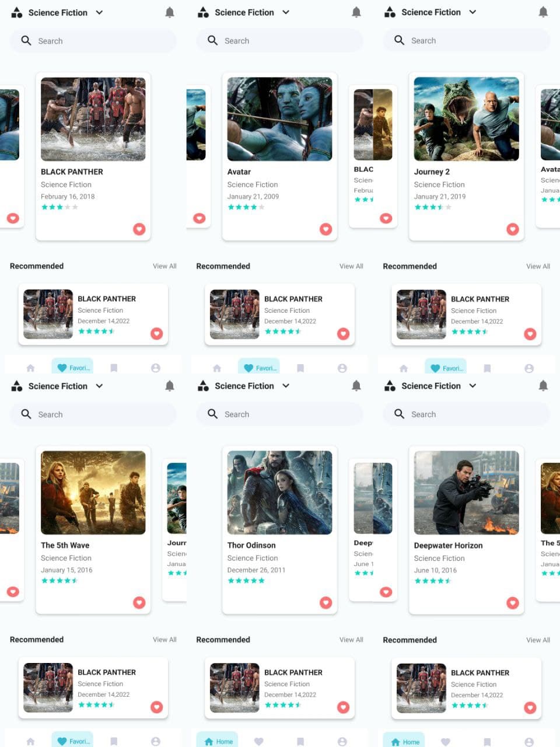Image resolution: width=560 pixels, height=747 pixels.
Task: Favorite the Avatar movie
Action: 325,229
